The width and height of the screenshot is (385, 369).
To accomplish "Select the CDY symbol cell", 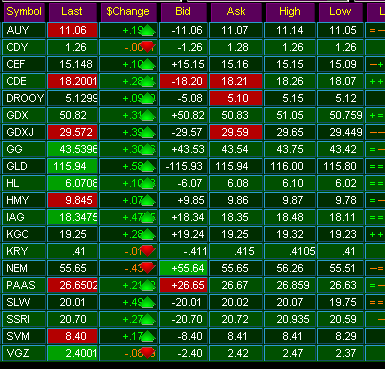I will click(24, 47).
